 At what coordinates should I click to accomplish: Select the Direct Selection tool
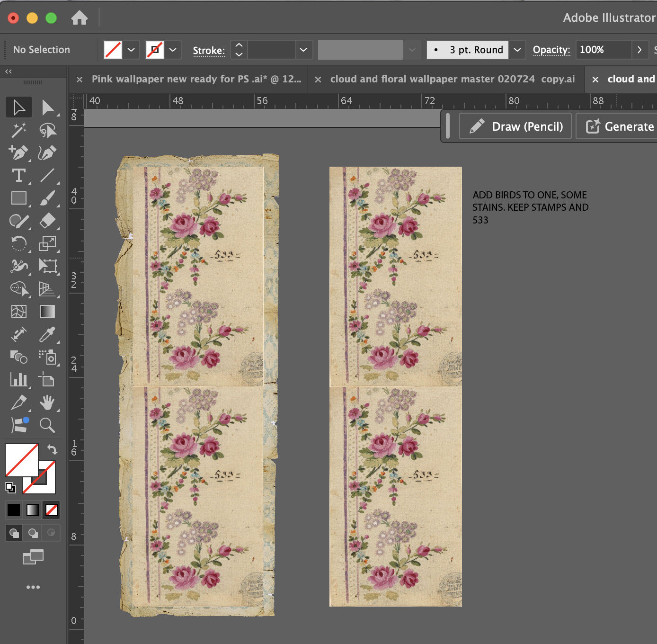(x=47, y=107)
